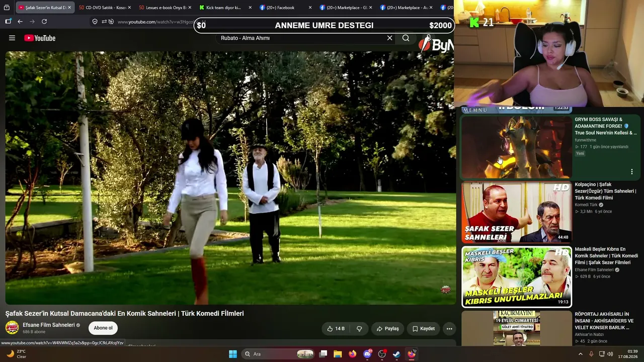644x362 pixels.
Task: Click the funnwithme channel name
Action: click(x=586, y=140)
